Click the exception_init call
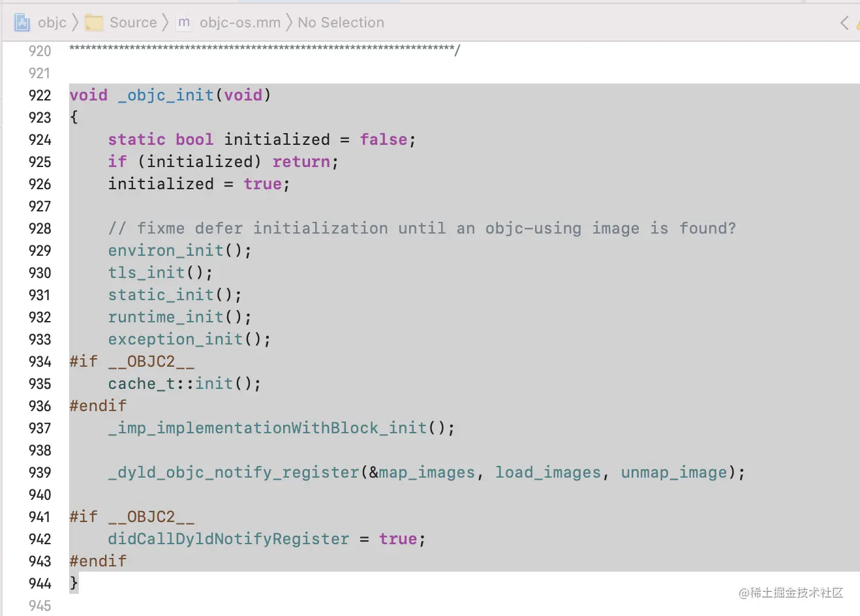860x616 pixels. pos(189,339)
